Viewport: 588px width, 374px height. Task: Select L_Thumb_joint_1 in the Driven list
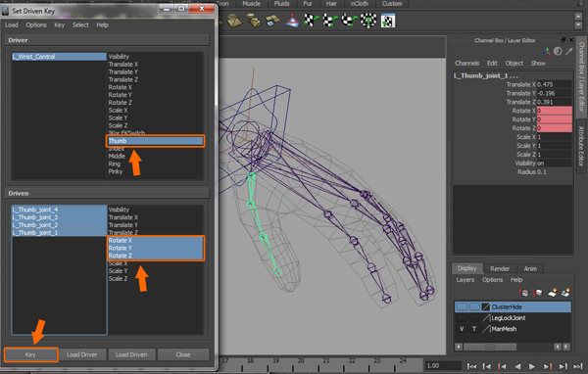coord(59,232)
